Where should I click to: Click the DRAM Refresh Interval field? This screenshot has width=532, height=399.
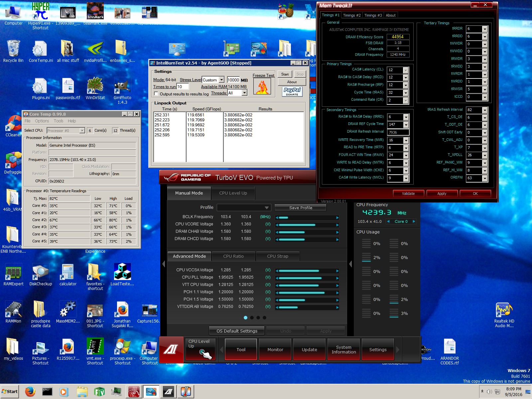coord(398,132)
